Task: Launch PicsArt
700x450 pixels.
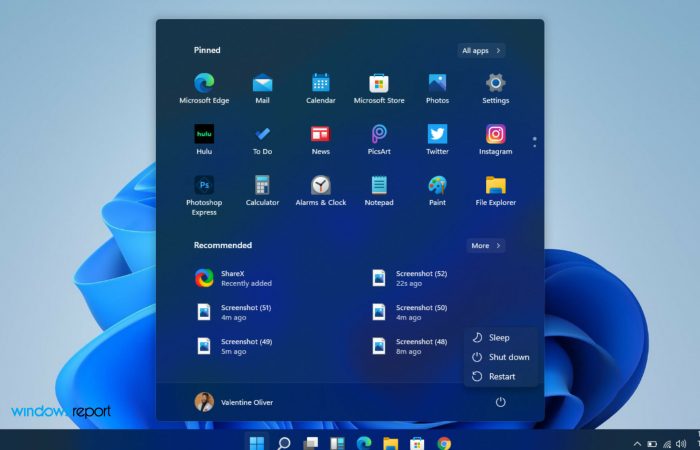Action: coord(379,140)
